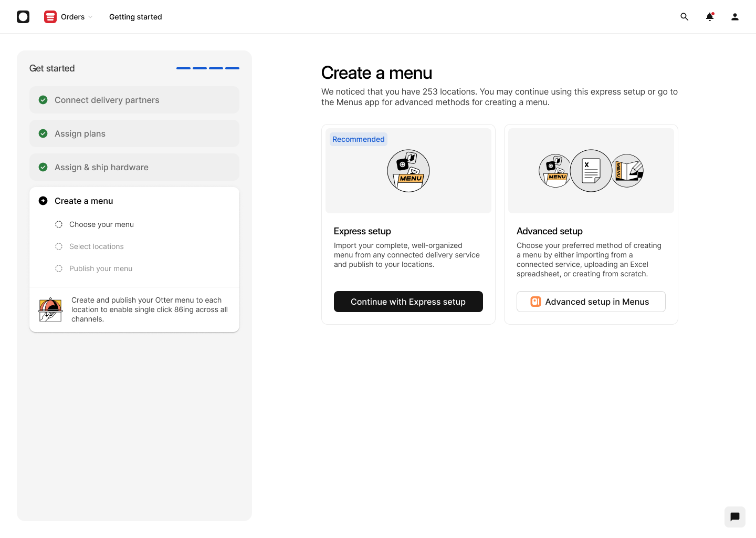This screenshot has width=756, height=538.
Task: Open the Assign plans step
Action: coord(134,133)
